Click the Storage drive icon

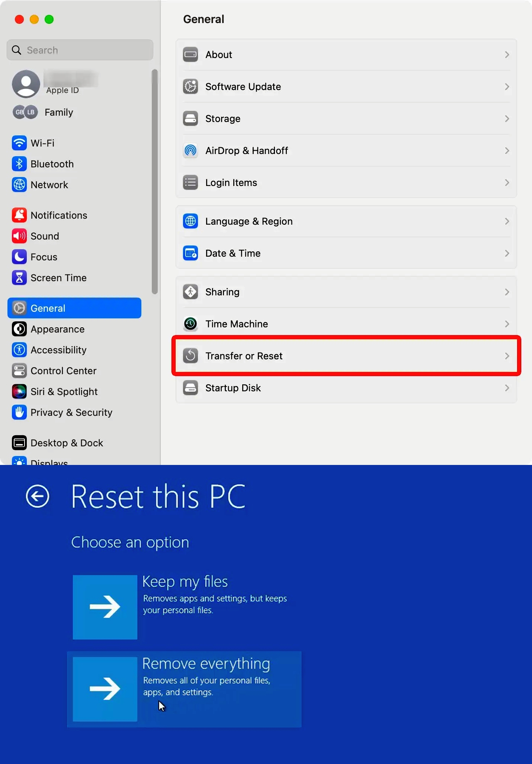coord(190,119)
